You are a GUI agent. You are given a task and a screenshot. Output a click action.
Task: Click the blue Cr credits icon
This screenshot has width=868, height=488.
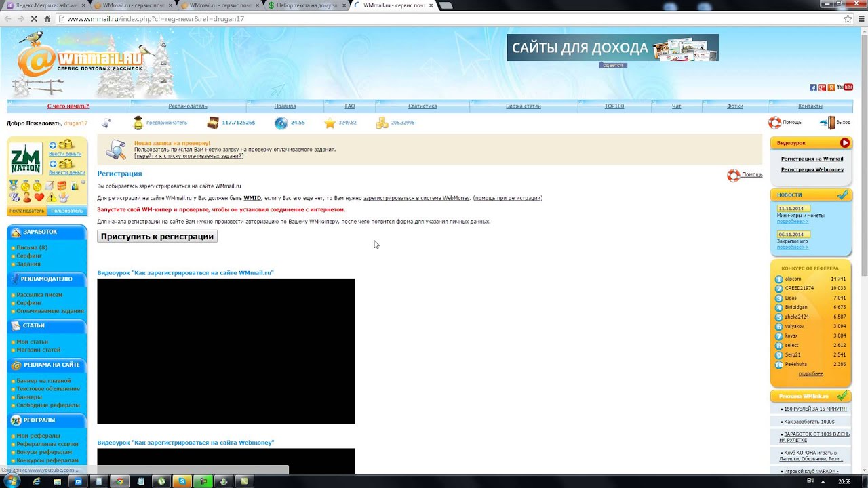pyautogui.click(x=281, y=123)
